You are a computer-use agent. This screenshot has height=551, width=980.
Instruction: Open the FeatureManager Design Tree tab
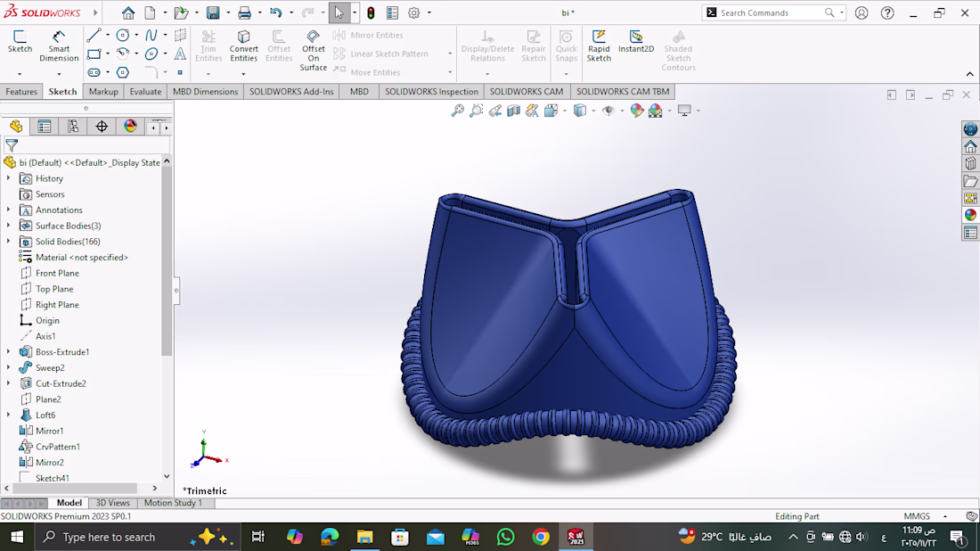[16, 127]
